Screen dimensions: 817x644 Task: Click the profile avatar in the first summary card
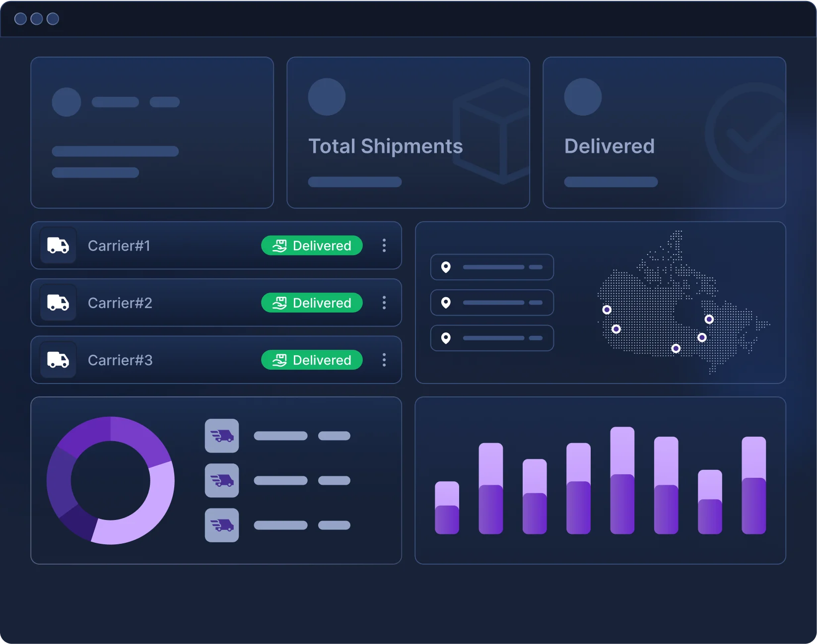67,102
